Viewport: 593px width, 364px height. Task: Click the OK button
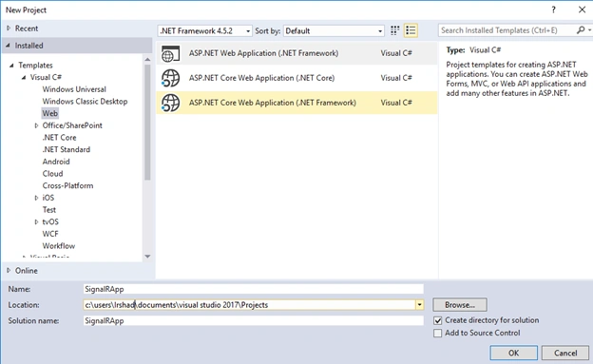click(513, 353)
